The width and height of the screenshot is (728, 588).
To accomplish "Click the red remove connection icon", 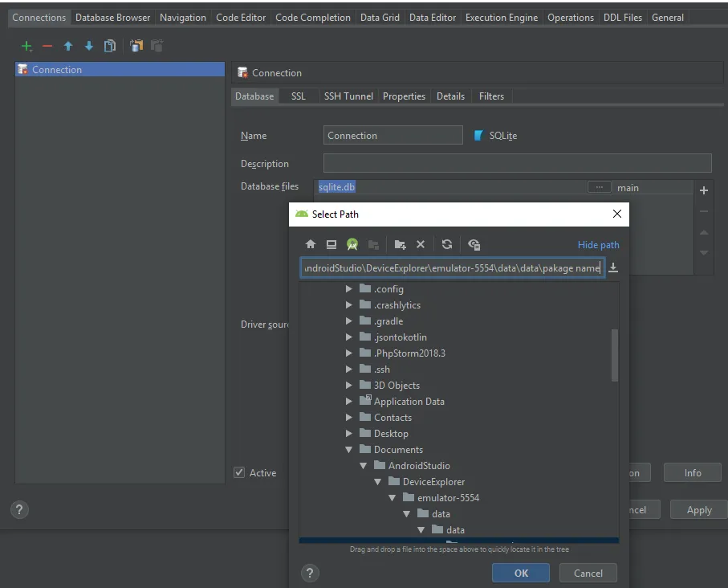I will (x=47, y=47).
